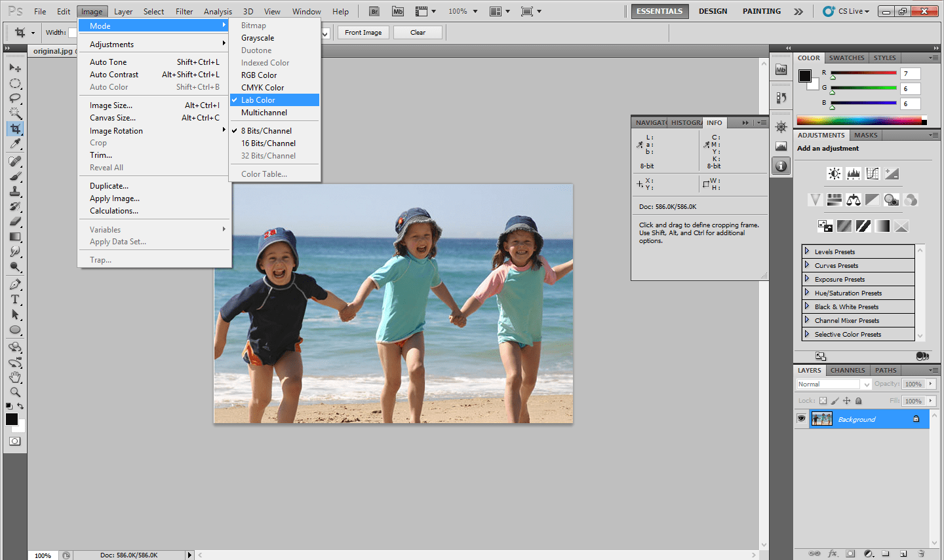Swap foreground and background colors

tap(20, 406)
